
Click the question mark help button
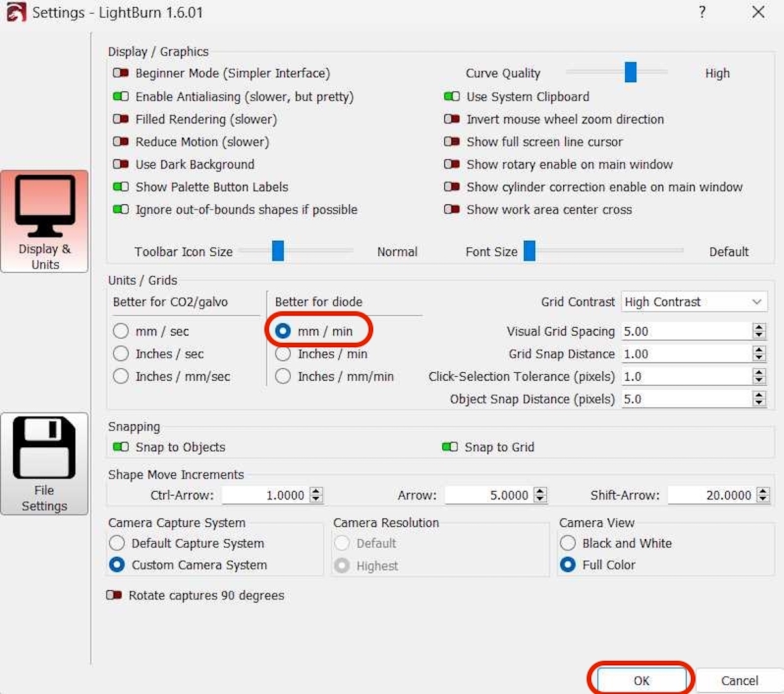click(x=702, y=12)
